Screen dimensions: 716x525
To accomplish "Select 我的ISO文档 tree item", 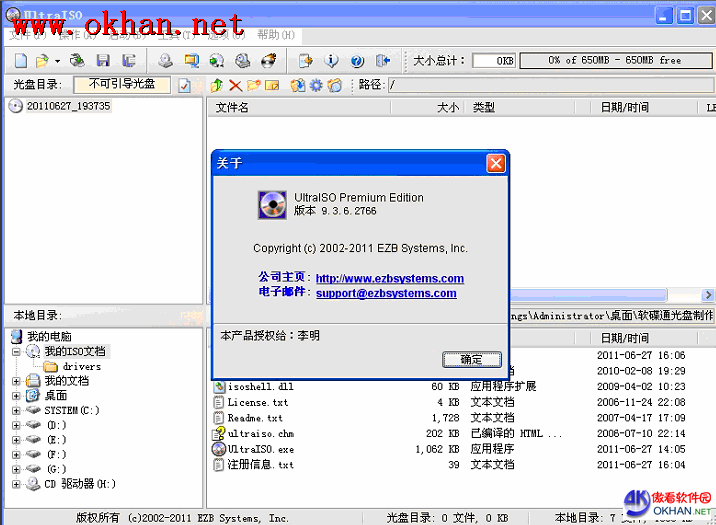I will [x=75, y=352].
